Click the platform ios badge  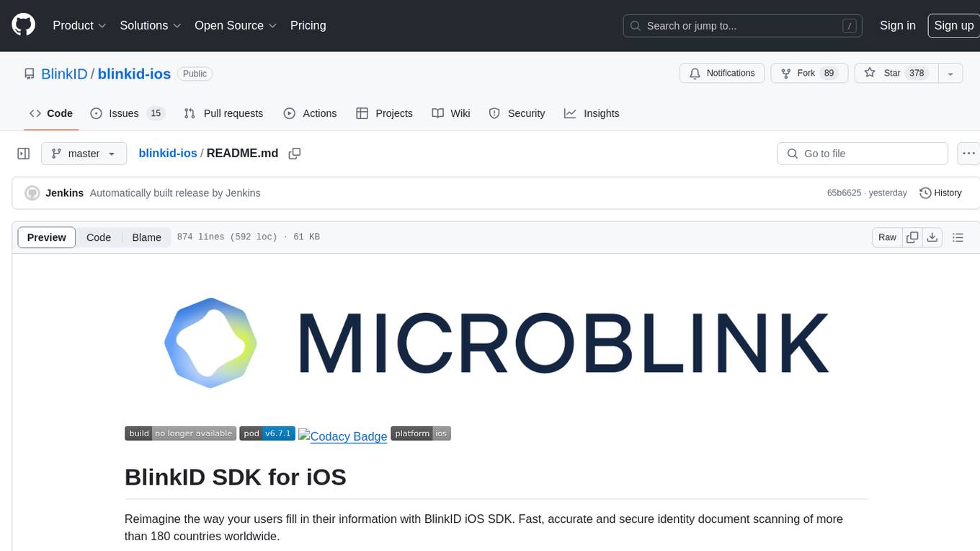point(421,433)
